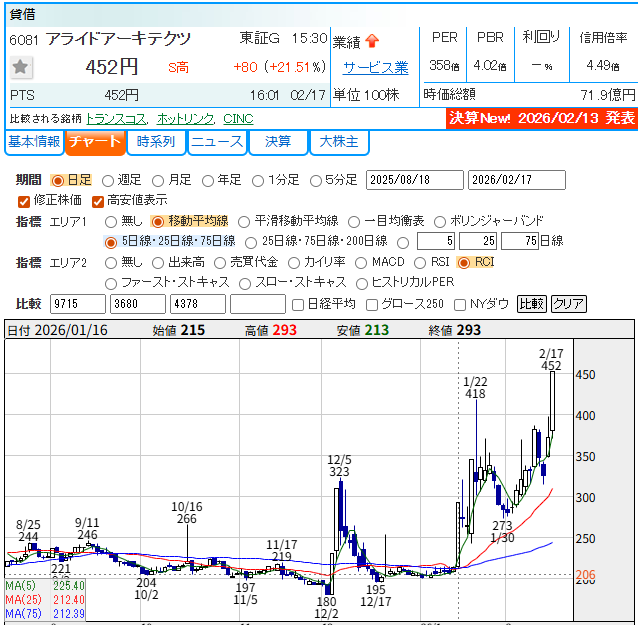Open compared stock ホットリンク link
Screen dimensions: 638x625
(x=185, y=119)
